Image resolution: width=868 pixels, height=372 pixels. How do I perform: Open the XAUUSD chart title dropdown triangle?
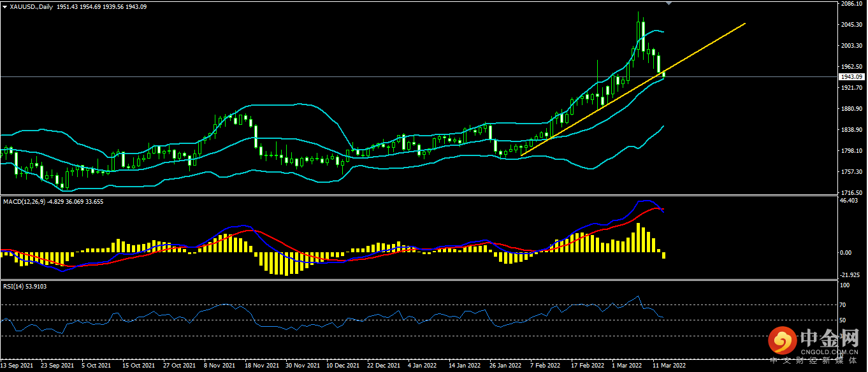4,6
